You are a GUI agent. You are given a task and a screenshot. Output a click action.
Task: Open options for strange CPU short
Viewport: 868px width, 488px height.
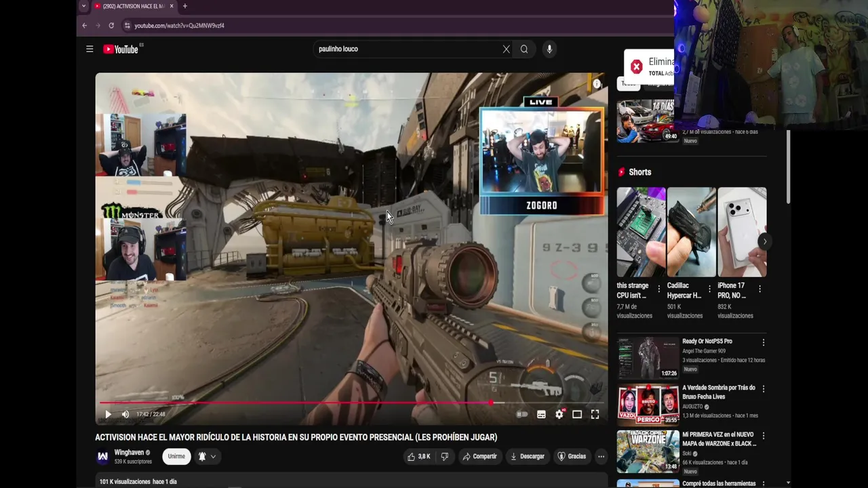coord(659,289)
